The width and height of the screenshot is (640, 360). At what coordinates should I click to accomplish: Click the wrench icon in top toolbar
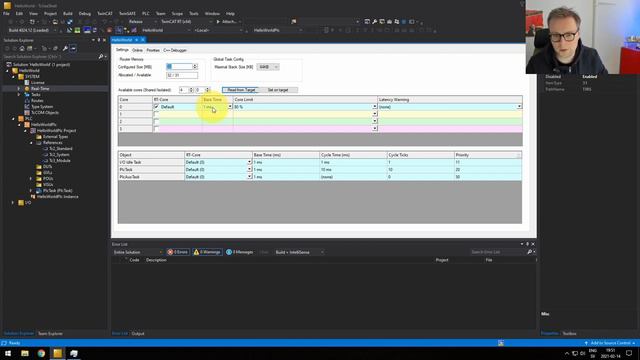pos(374,22)
